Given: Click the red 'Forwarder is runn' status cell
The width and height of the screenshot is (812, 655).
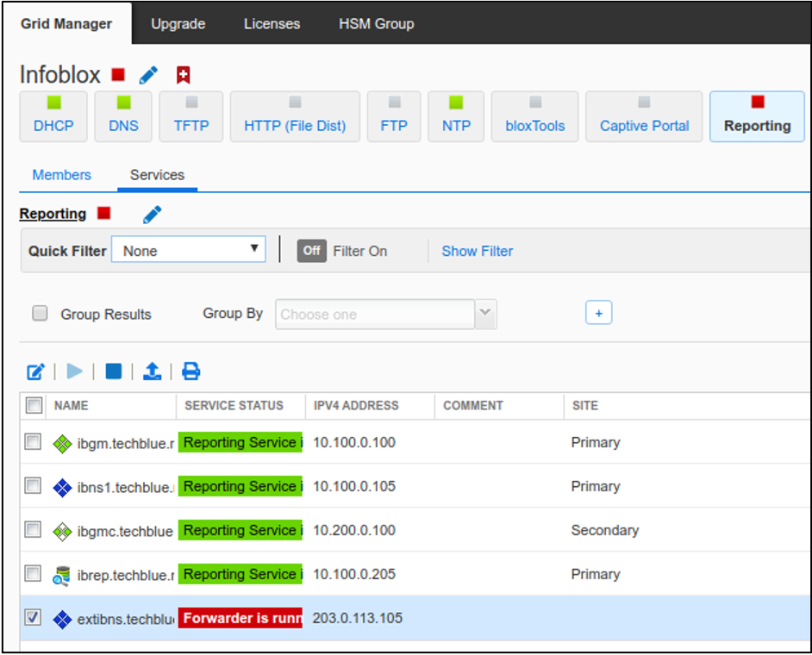Looking at the screenshot, I should pyautogui.click(x=240, y=618).
